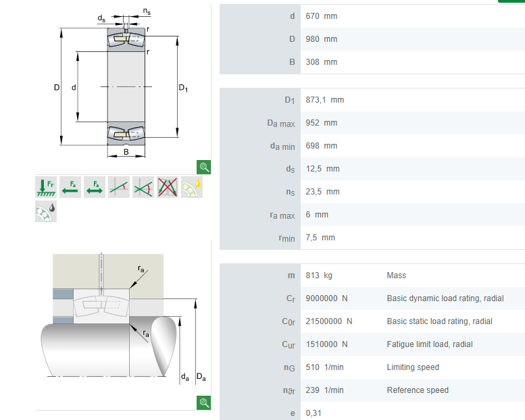This screenshot has width=525, height=420.
Task: Click the 'Basic dynamic load rating, radial' text
Action: point(445,298)
